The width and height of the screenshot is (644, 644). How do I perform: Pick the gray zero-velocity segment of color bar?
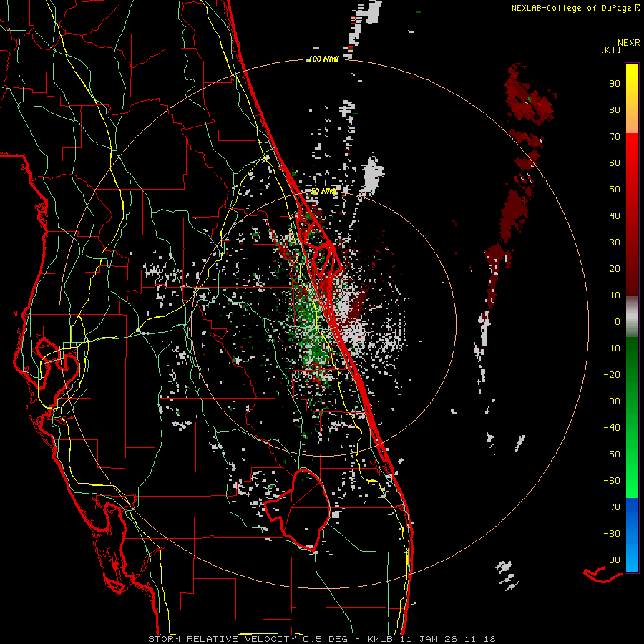pos(632,317)
